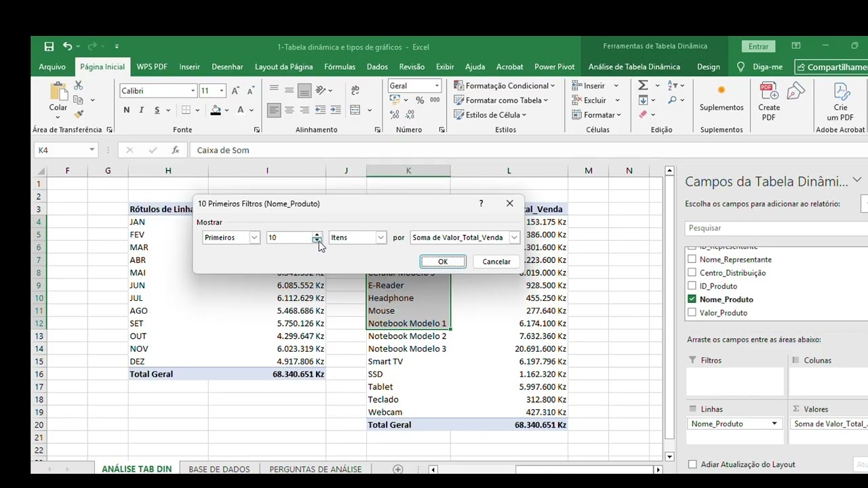868x488 pixels.
Task: Click the item count spinner arrows
Action: click(x=317, y=238)
